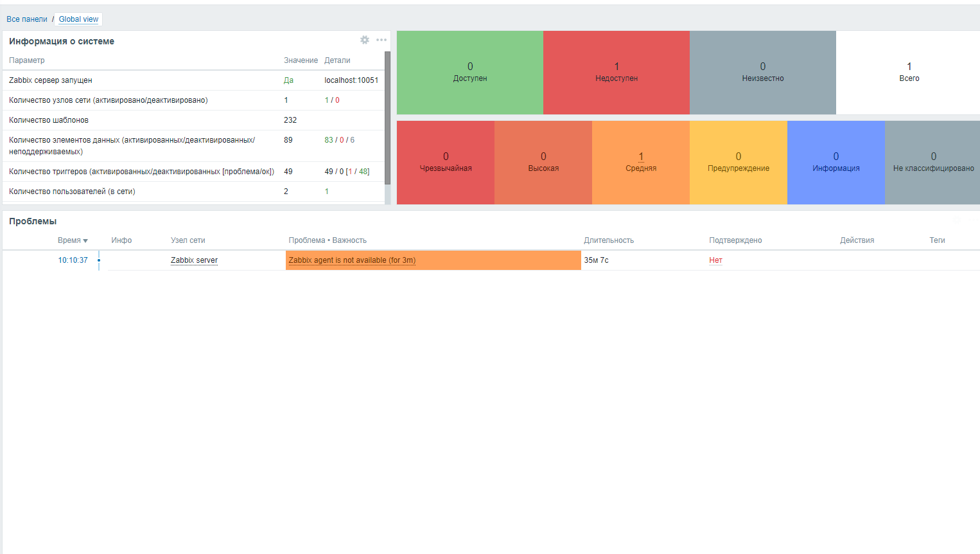
Task: Click the "83 / 0 / 6" items details
Action: pos(339,140)
